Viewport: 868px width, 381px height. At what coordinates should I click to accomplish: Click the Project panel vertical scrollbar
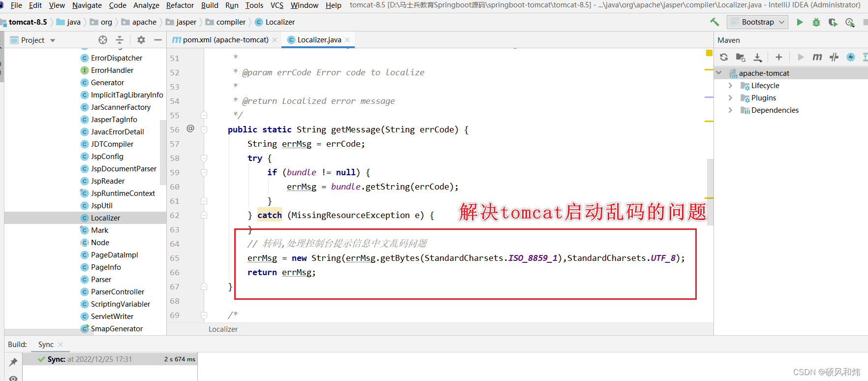[162, 153]
